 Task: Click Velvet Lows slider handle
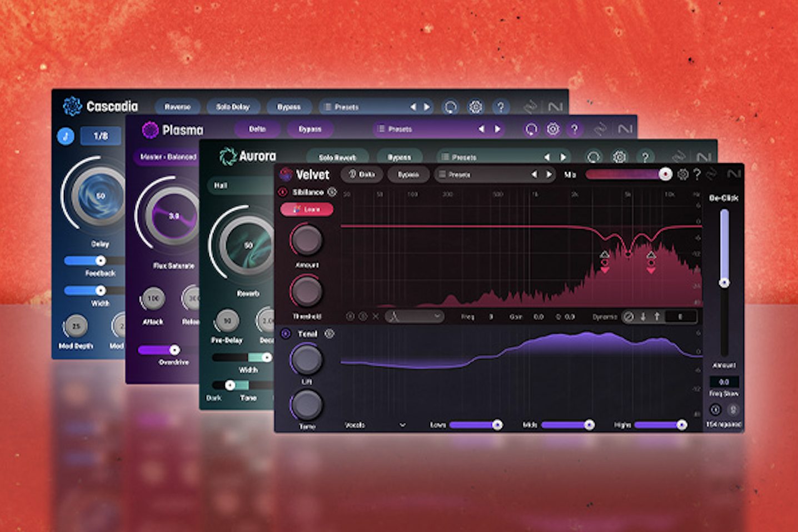tap(497, 425)
